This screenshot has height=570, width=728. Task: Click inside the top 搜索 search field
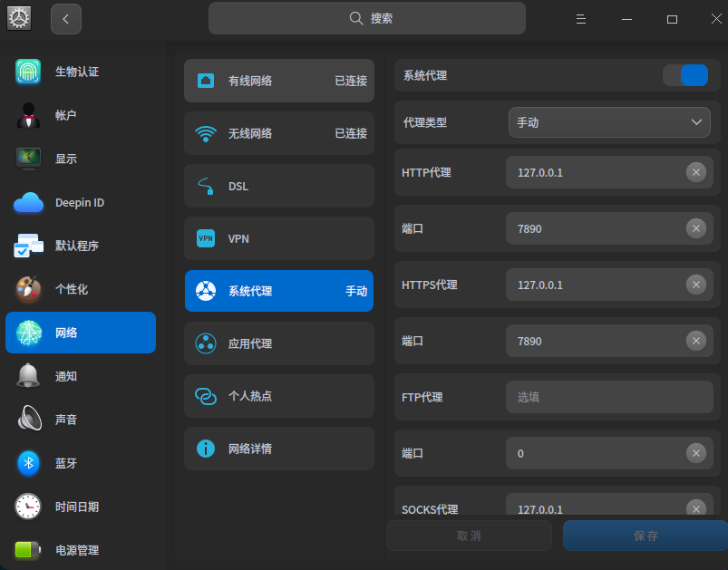click(x=366, y=18)
